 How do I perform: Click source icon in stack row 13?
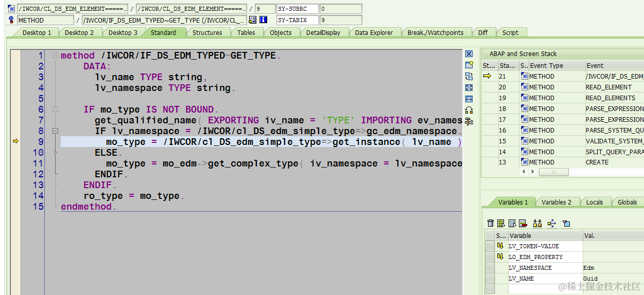pyautogui.click(x=524, y=162)
